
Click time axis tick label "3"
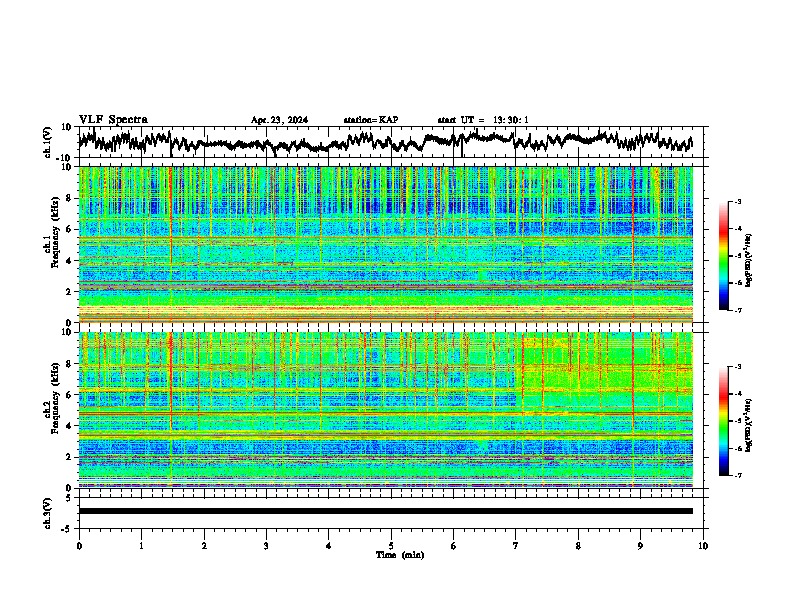[266, 546]
